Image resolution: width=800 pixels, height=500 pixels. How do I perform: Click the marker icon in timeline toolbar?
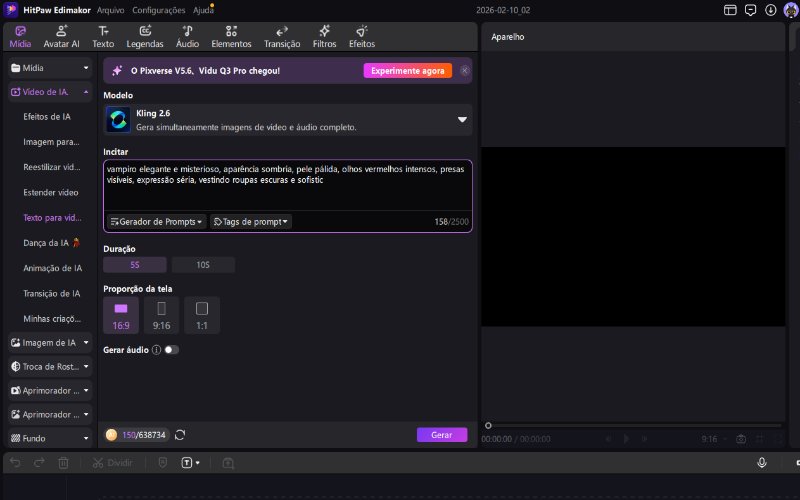(162, 463)
